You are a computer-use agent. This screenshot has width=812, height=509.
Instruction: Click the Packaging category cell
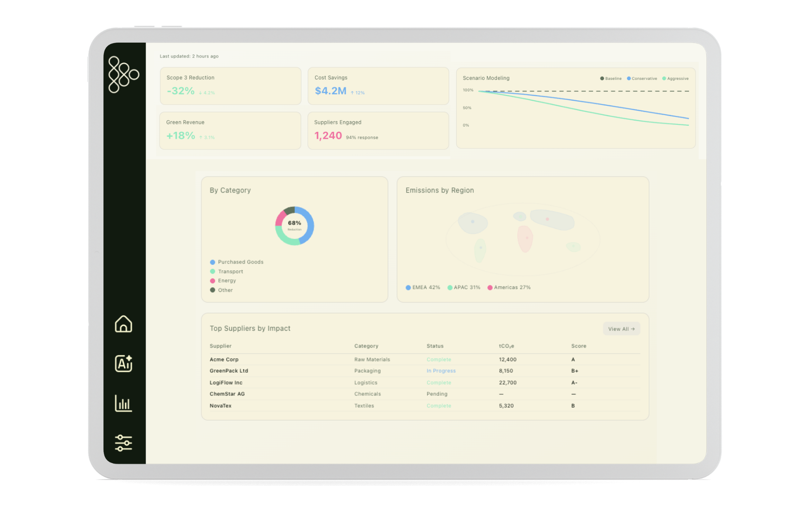(367, 371)
